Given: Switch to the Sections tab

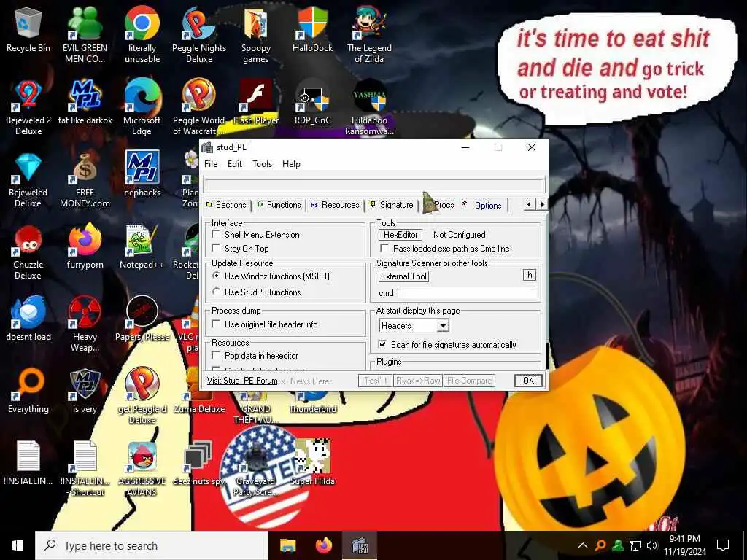Looking at the screenshot, I should [226, 205].
